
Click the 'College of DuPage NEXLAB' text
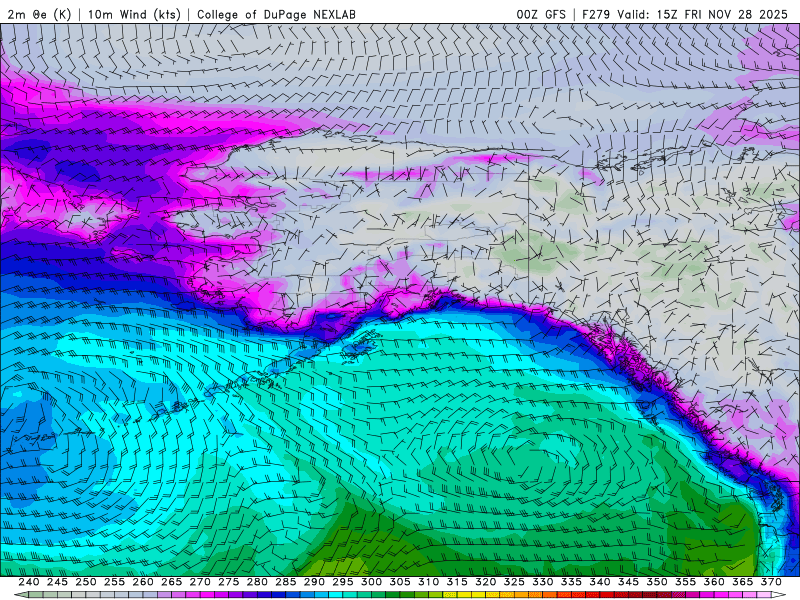[x=276, y=14]
